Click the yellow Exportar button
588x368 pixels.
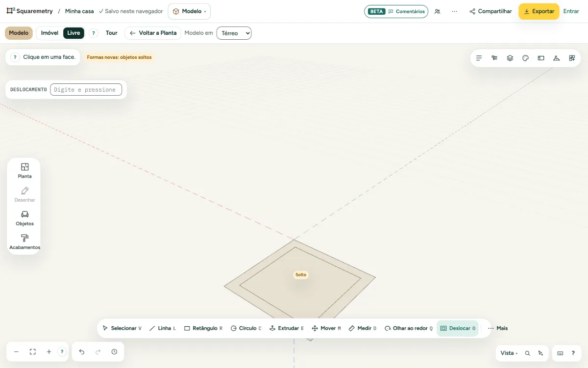click(539, 11)
